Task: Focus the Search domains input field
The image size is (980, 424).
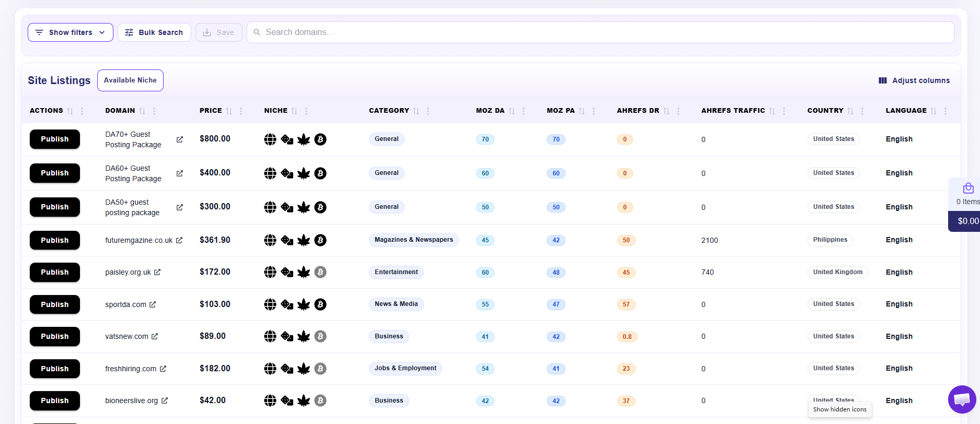Action: [600, 32]
